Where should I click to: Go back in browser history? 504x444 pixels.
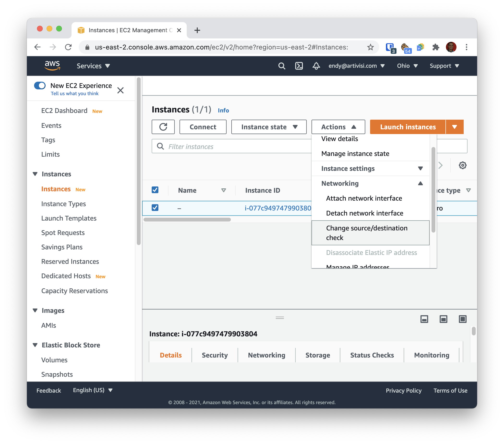click(x=37, y=47)
